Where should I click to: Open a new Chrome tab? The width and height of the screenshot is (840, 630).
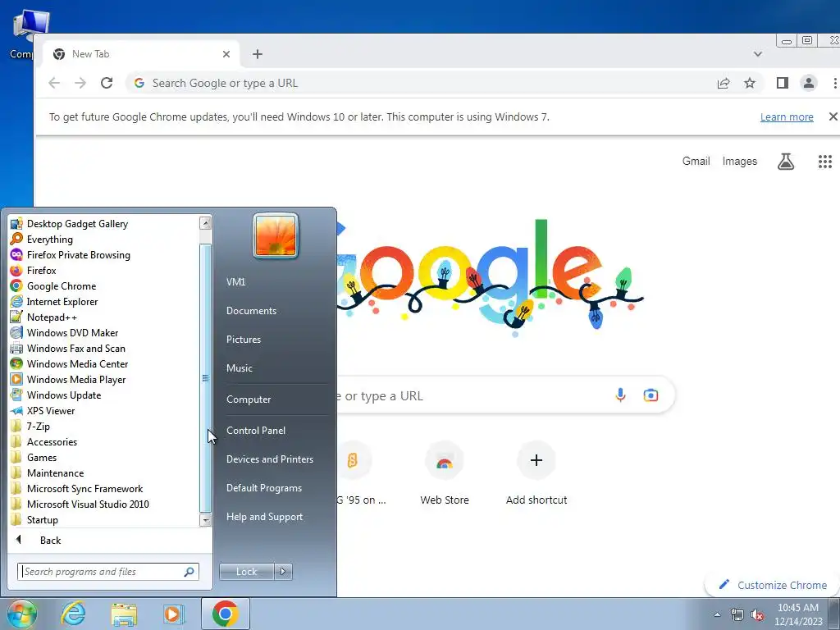[x=257, y=54]
